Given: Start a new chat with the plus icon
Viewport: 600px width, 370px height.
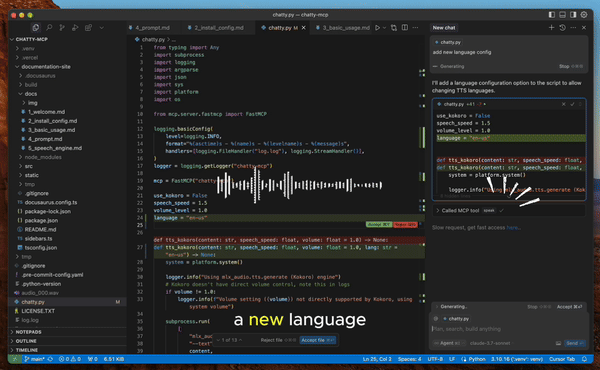Looking at the screenshot, I should tap(551, 28).
